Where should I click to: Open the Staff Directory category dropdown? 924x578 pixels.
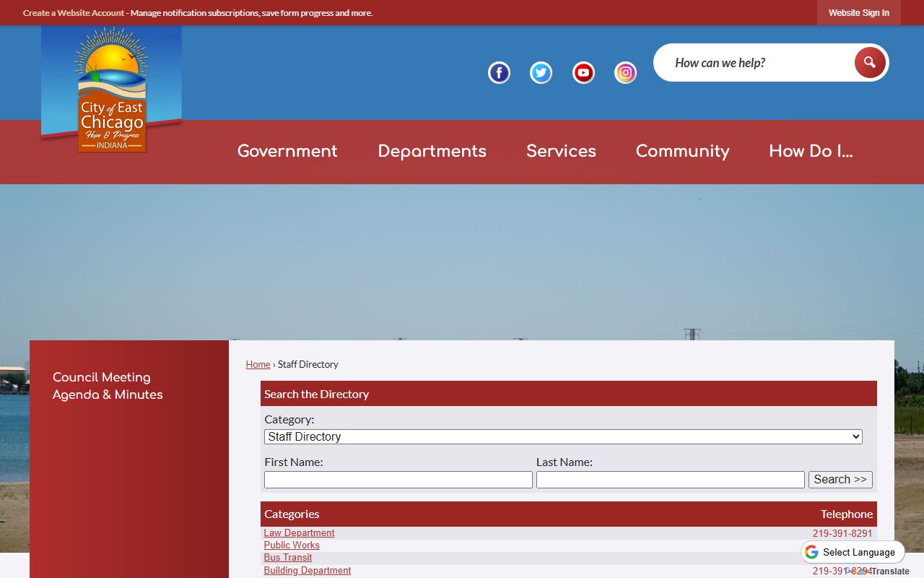pos(563,436)
